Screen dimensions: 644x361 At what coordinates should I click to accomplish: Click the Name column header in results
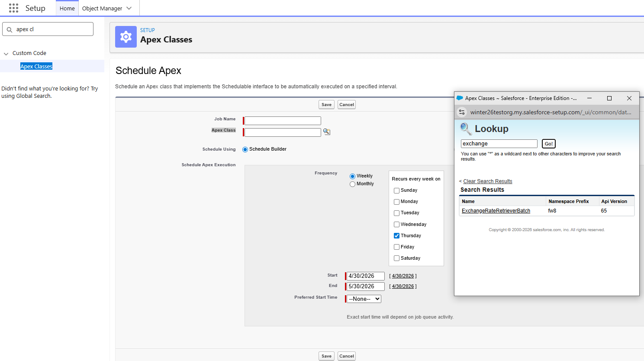pyautogui.click(x=468, y=201)
